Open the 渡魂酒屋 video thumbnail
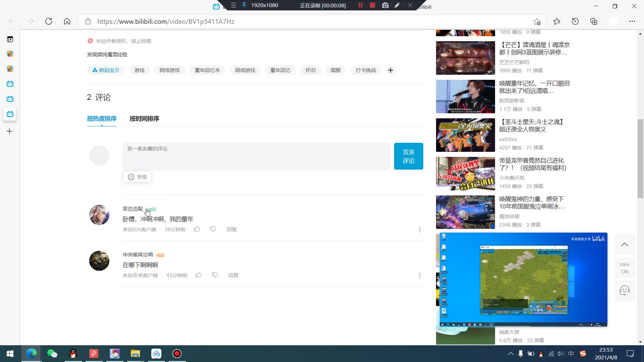The width and height of the screenshot is (644, 362). (466, 58)
